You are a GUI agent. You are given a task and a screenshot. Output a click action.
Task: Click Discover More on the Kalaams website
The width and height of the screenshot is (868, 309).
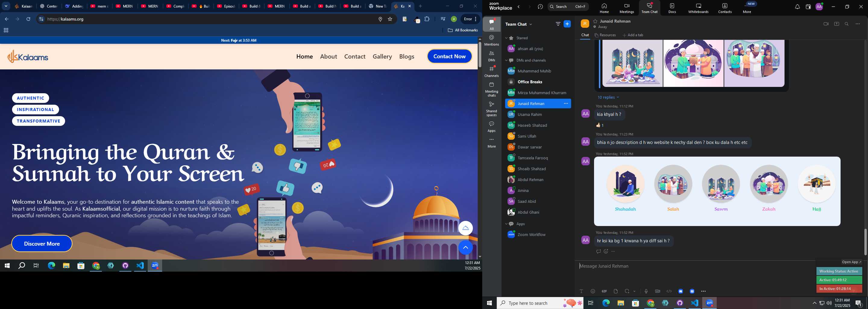point(42,244)
